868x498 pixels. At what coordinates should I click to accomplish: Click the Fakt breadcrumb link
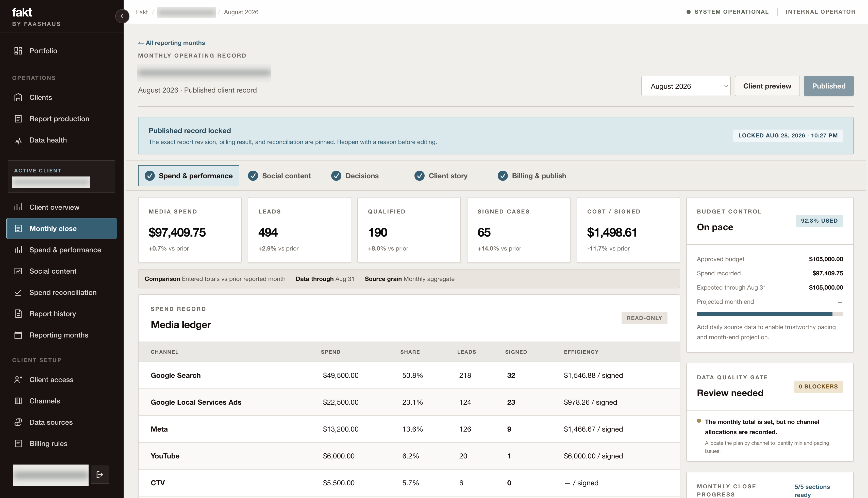tap(142, 12)
